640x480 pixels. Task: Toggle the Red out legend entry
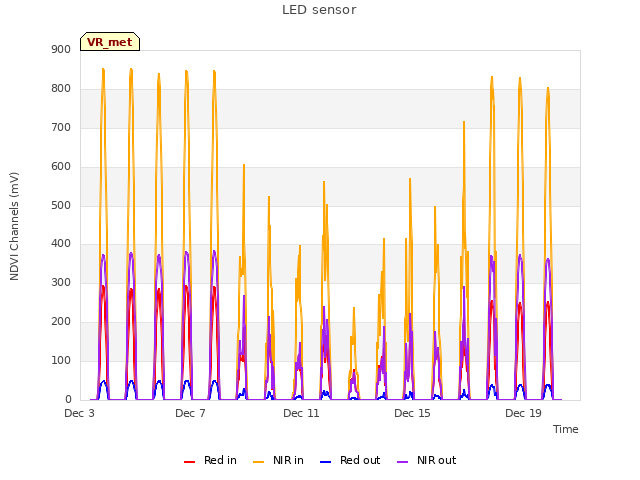[350, 460]
